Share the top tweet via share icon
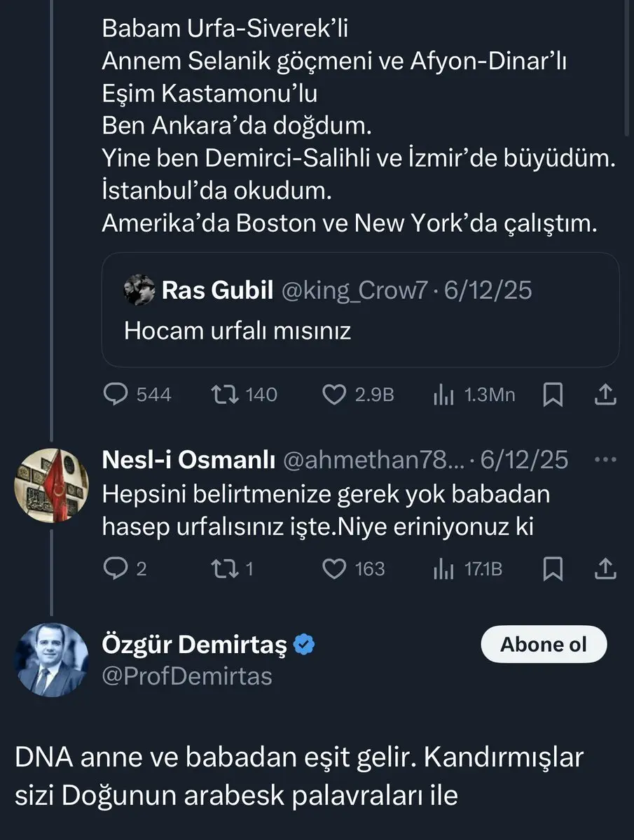 [x=605, y=395]
